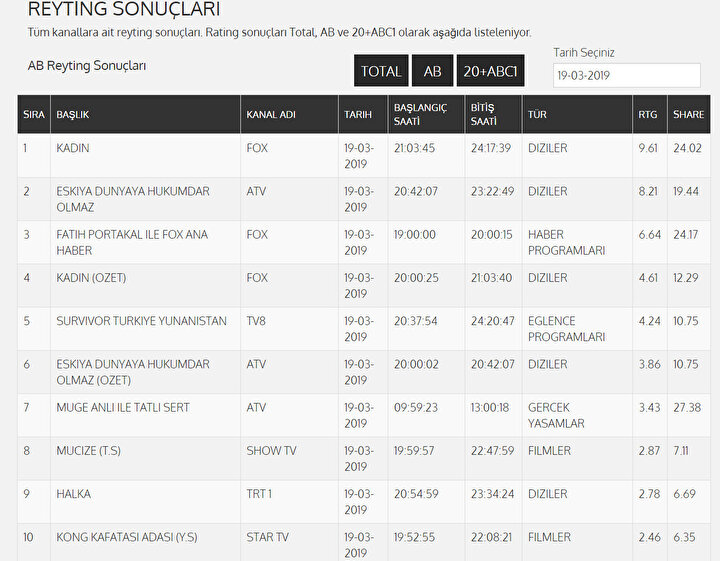The height and width of the screenshot is (561, 720).
Task: Click the 6.64 RTG value
Action: pos(650,235)
